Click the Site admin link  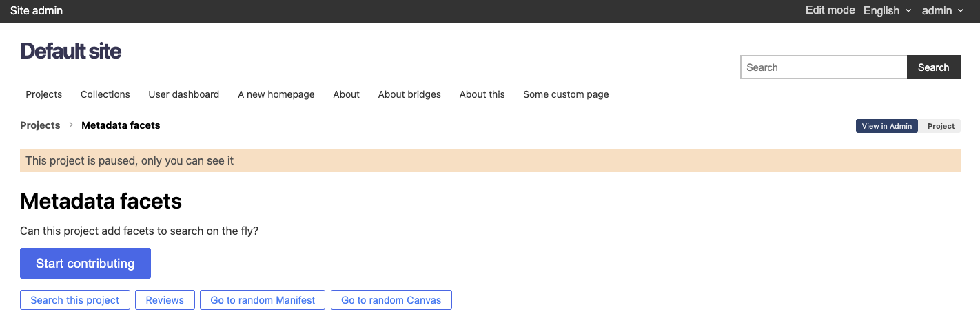[x=37, y=11]
